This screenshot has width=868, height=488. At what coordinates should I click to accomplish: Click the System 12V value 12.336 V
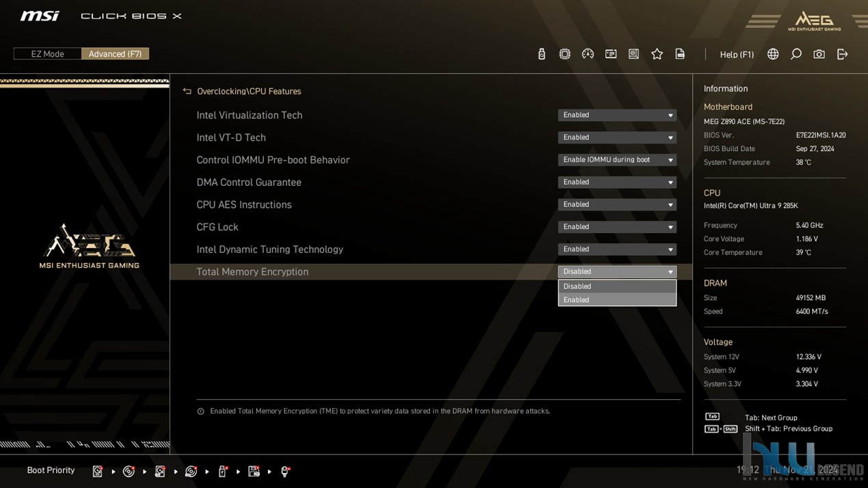tap(809, 357)
